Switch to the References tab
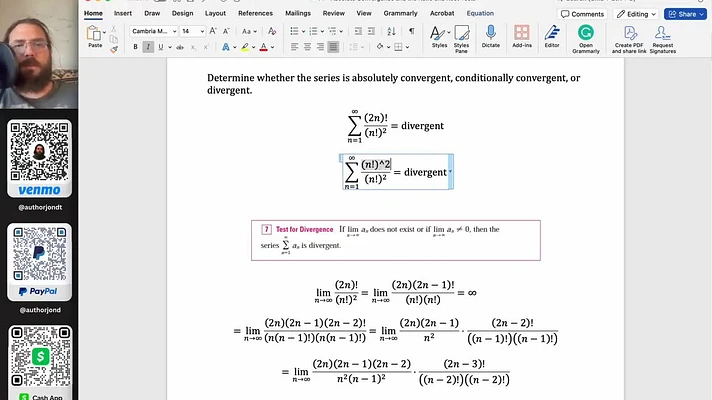This screenshot has height=400, width=712. [256, 13]
